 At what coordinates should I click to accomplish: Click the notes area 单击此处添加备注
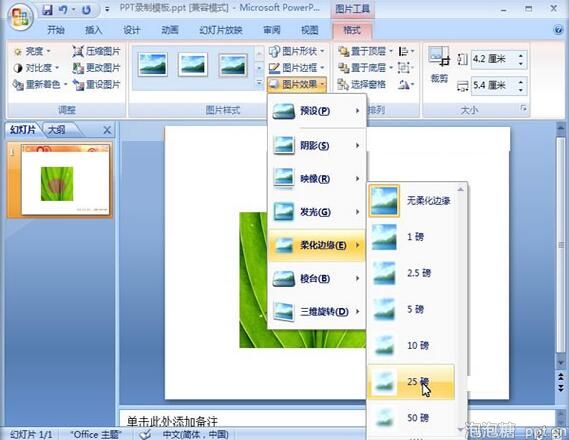(173, 421)
